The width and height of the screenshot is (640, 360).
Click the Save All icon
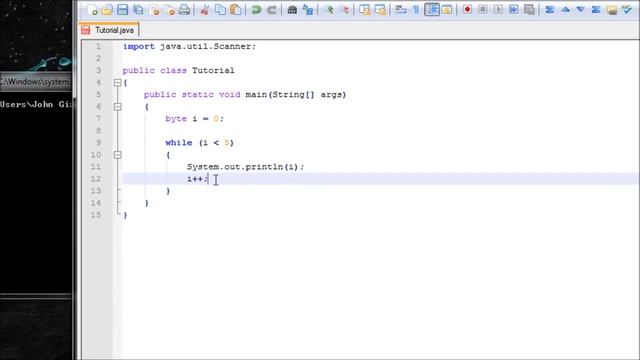(138, 10)
